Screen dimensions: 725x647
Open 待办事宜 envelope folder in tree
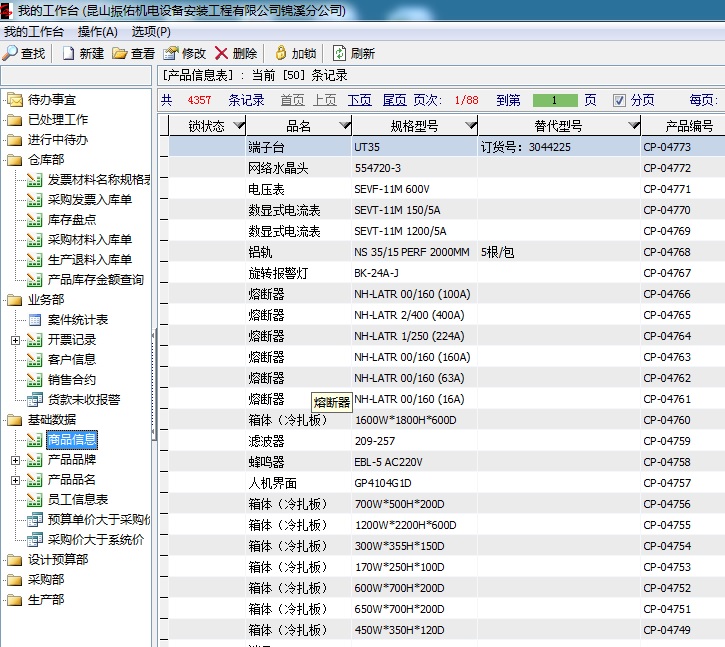pyautogui.click(x=14, y=99)
